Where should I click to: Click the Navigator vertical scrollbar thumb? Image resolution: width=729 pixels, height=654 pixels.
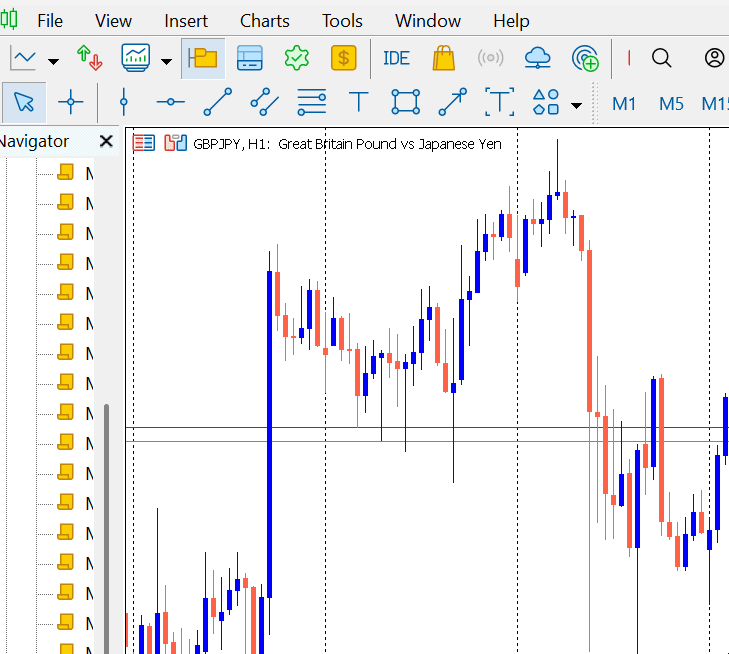pos(106,528)
